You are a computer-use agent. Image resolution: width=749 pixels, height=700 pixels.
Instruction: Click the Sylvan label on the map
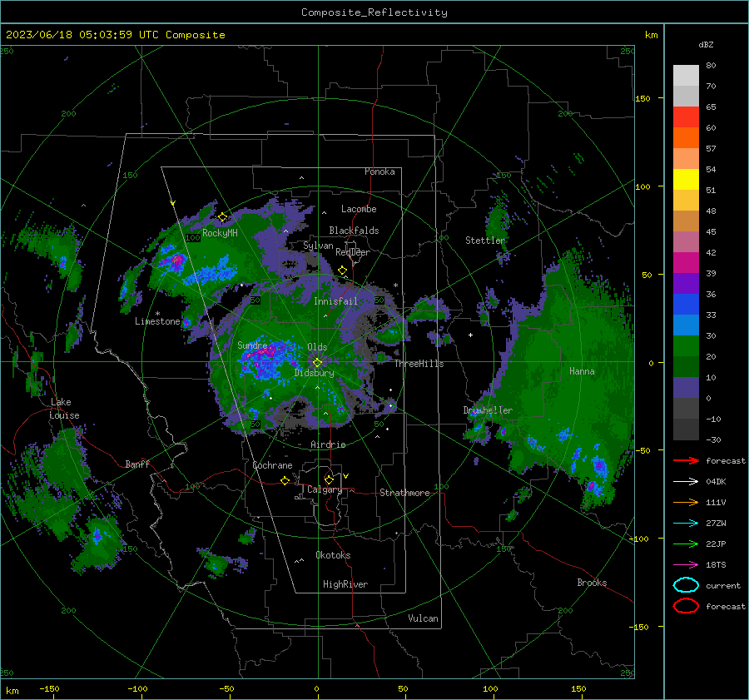(x=318, y=246)
